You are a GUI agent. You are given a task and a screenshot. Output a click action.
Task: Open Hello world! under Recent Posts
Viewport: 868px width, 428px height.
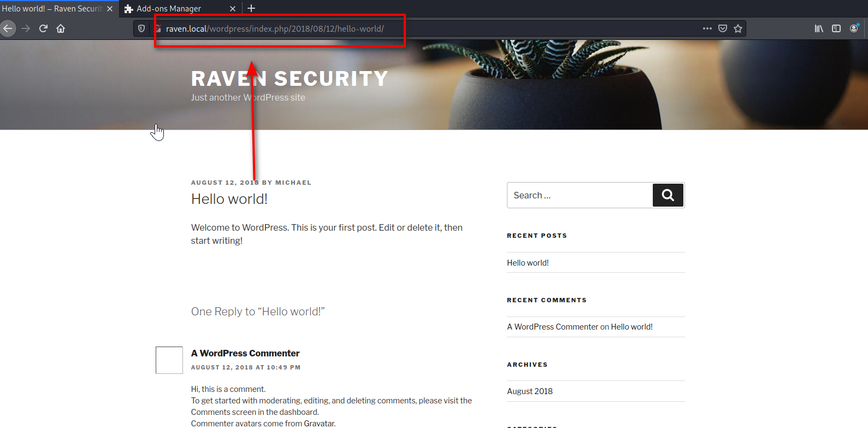point(528,263)
